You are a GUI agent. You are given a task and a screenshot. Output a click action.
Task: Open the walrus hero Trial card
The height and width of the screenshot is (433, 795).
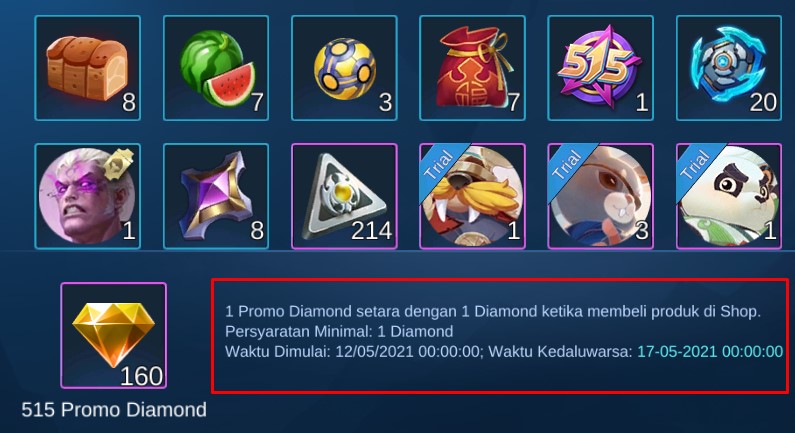tap(473, 196)
